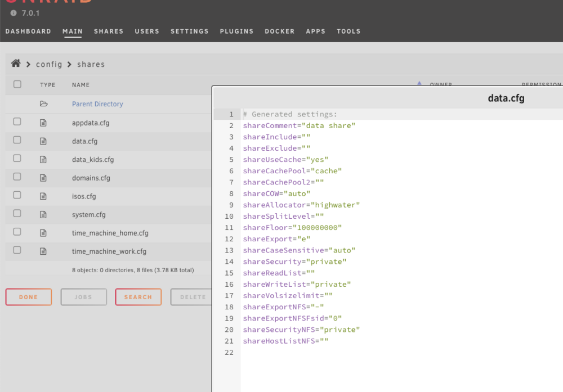Click the system.cfg file name
563x392 pixels.
[x=89, y=214]
